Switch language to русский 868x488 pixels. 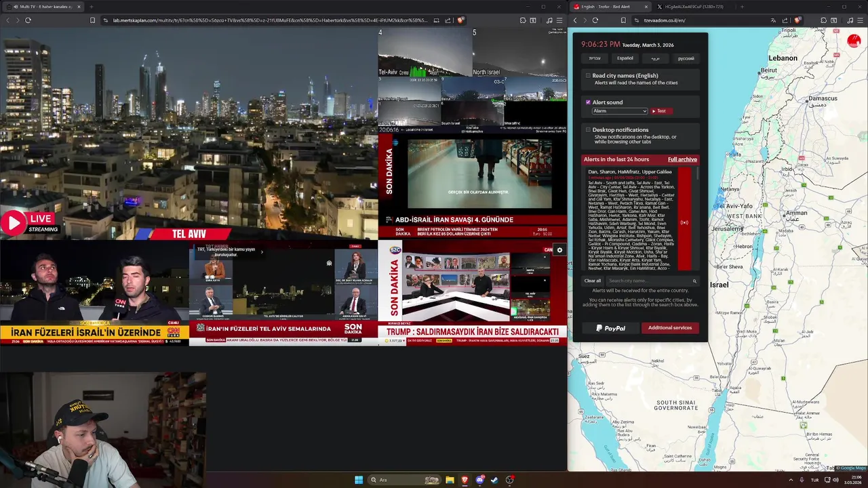(686, 58)
